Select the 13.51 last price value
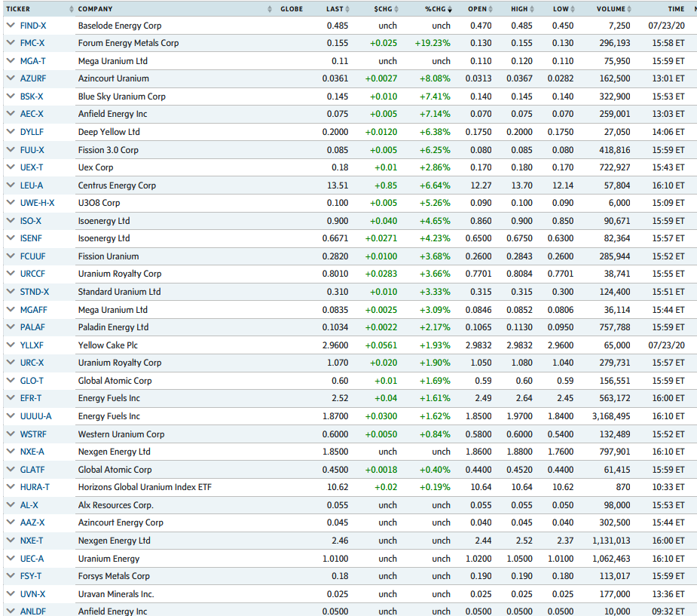 (338, 185)
